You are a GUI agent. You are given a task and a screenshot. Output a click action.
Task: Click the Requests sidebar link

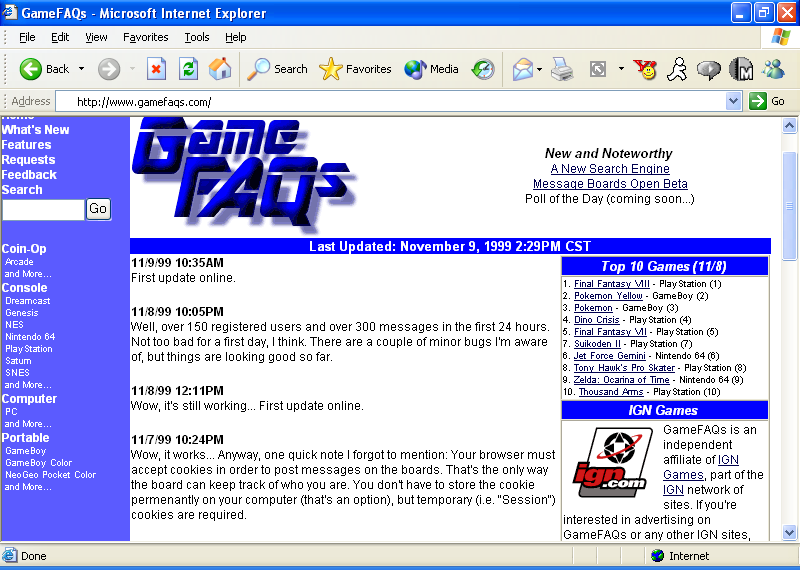click(x=28, y=160)
